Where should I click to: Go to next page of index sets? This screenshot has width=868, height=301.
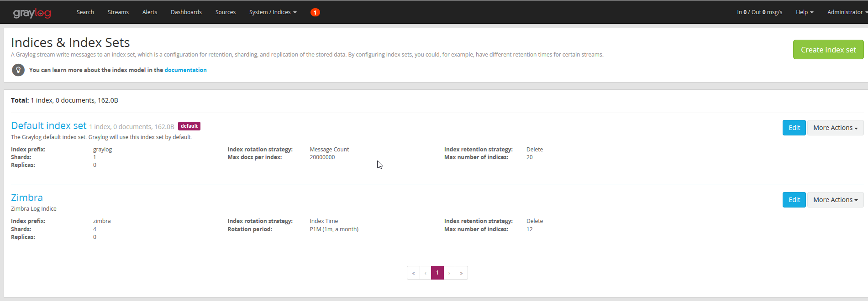449,273
